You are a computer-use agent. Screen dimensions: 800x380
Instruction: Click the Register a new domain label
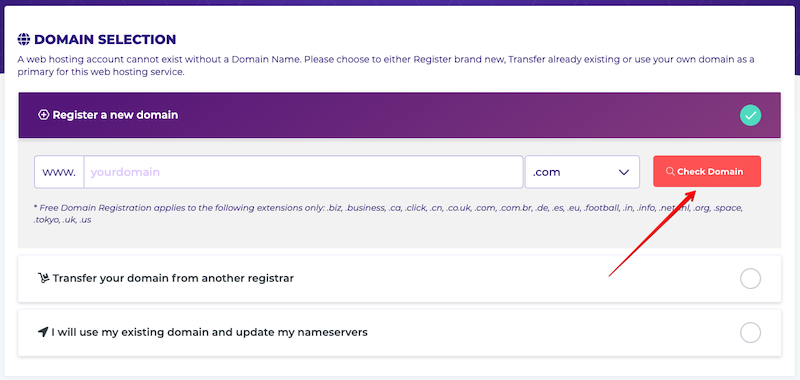pyautogui.click(x=115, y=115)
